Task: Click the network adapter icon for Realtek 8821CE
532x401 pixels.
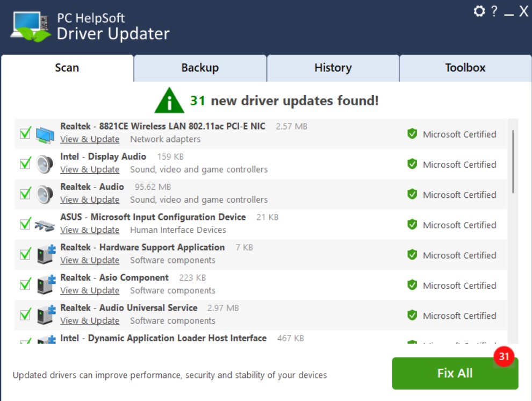Action: click(x=45, y=134)
